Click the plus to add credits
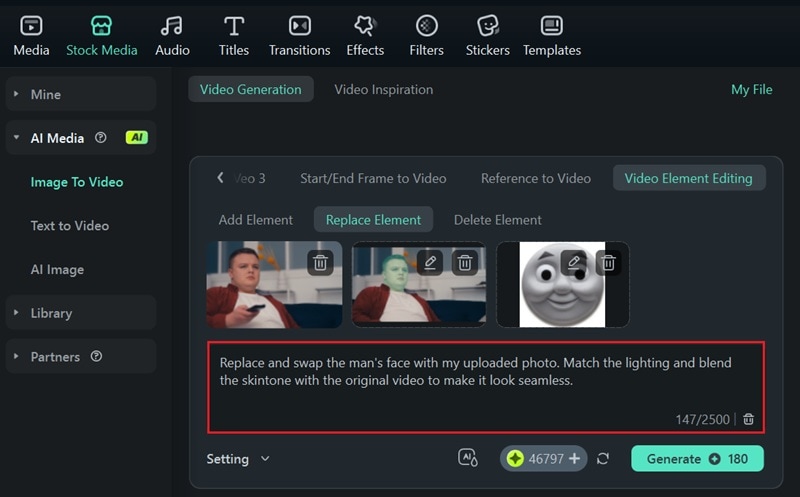The width and height of the screenshot is (800, 497). point(574,459)
